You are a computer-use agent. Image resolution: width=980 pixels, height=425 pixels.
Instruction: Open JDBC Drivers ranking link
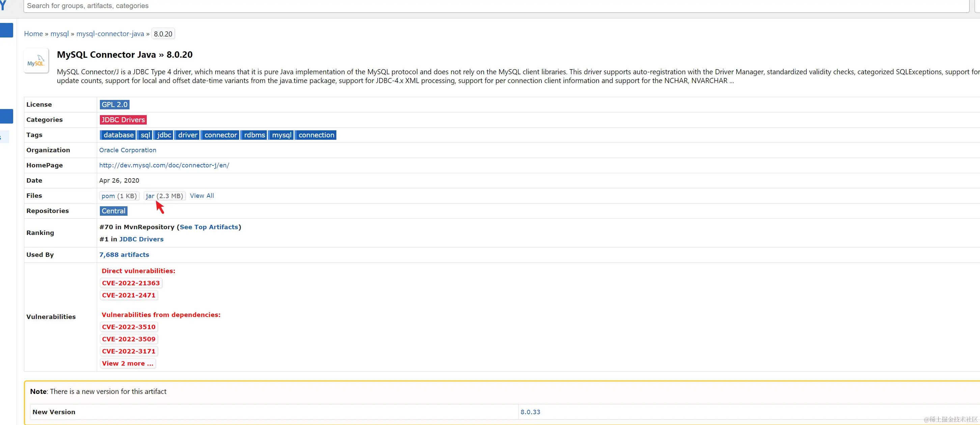(x=142, y=240)
